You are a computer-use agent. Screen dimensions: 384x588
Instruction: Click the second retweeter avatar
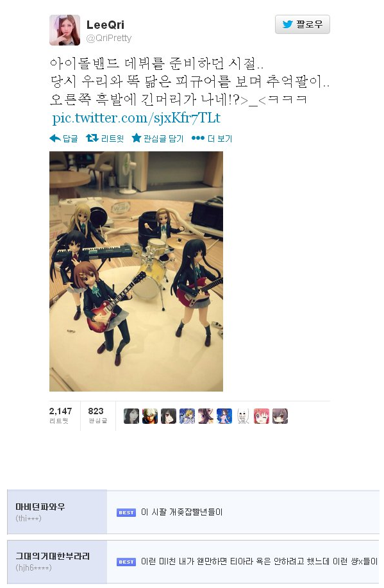click(x=149, y=416)
